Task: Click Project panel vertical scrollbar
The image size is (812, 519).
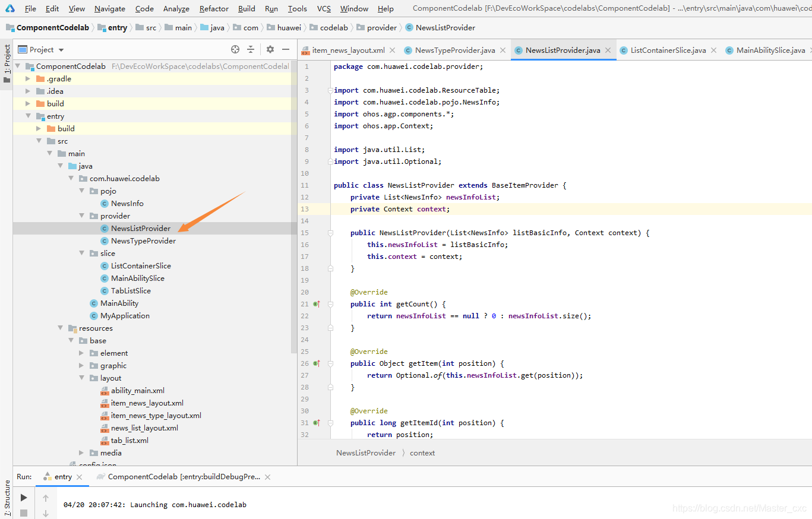Action: coord(294,207)
